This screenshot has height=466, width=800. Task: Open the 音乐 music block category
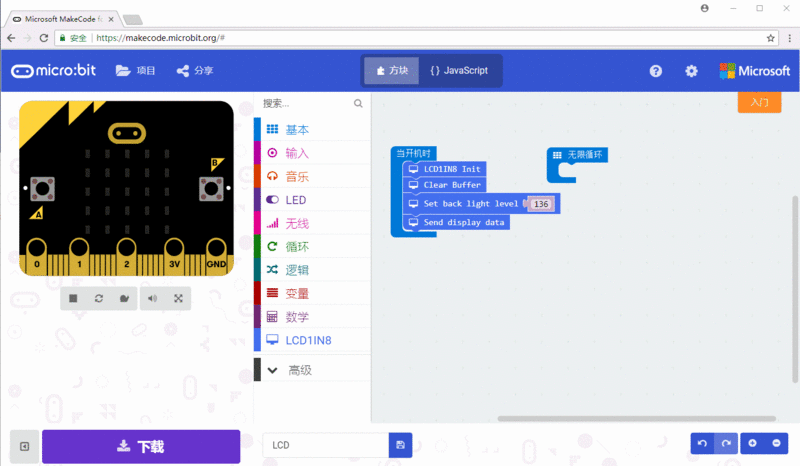(312, 176)
